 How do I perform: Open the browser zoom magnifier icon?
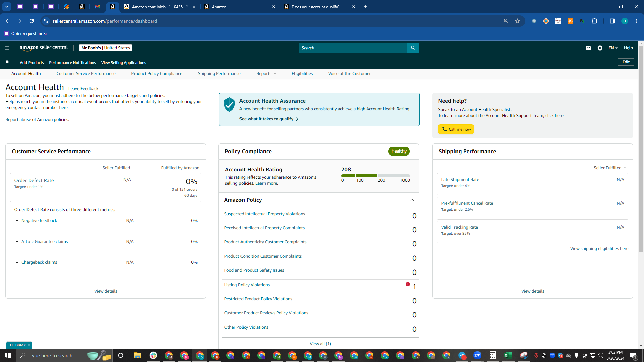click(x=506, y=21)
